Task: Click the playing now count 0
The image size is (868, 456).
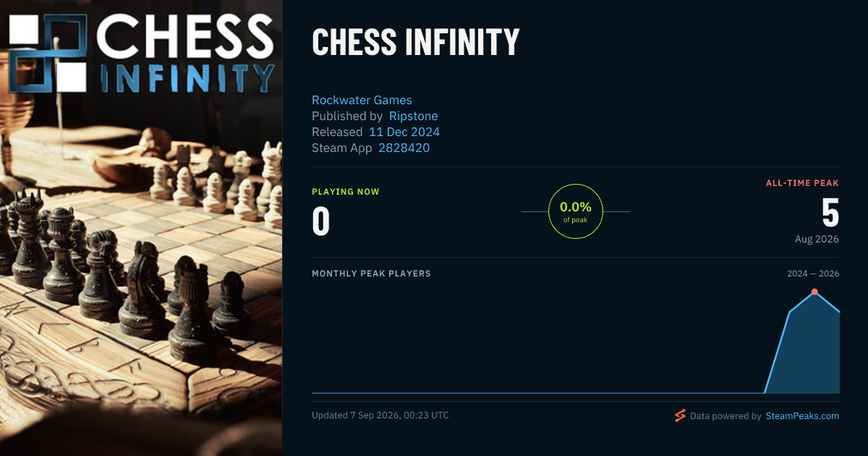Action: click(321, 221)
